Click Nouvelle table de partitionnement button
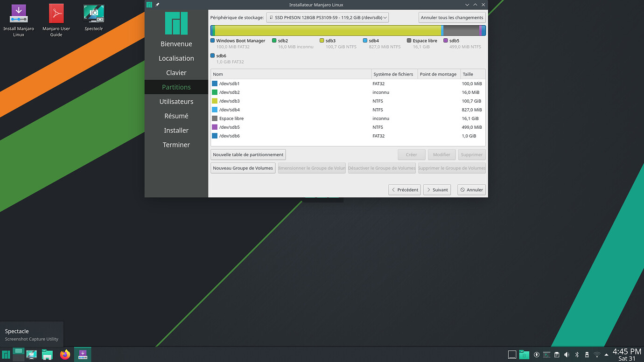644x362 pixels. pos(248,154)
